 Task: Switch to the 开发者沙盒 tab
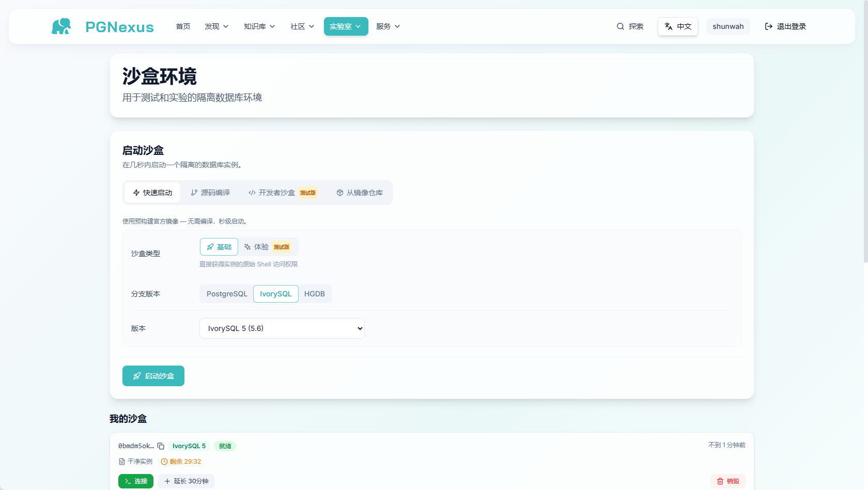coord(283,193)
